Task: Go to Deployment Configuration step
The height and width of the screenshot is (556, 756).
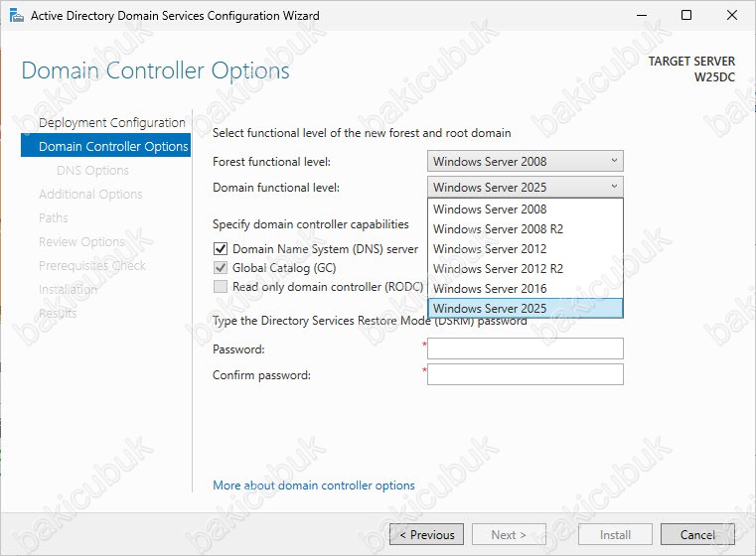Action: (112, 122)
